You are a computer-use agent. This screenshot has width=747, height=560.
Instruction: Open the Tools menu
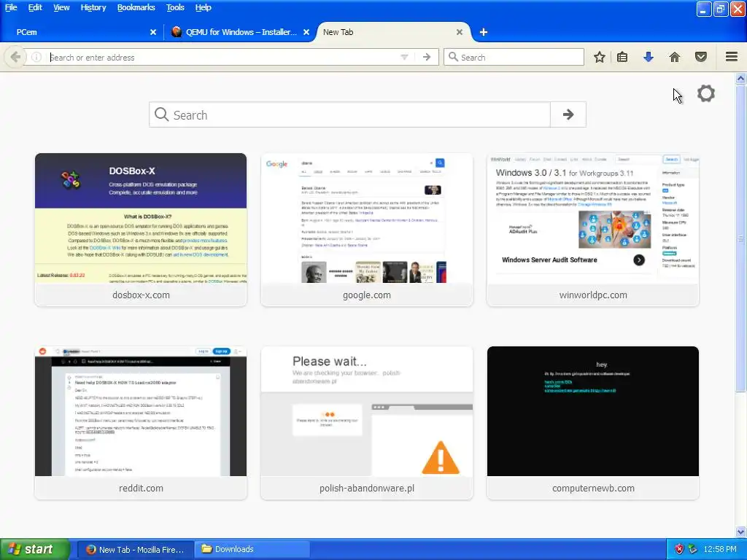pos(175,7)
